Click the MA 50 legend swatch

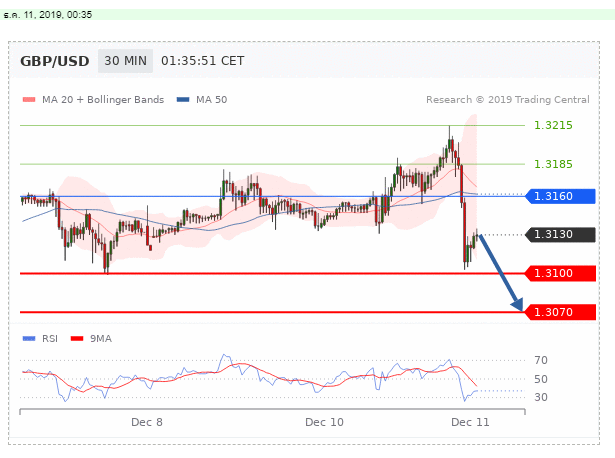[183, 100]
